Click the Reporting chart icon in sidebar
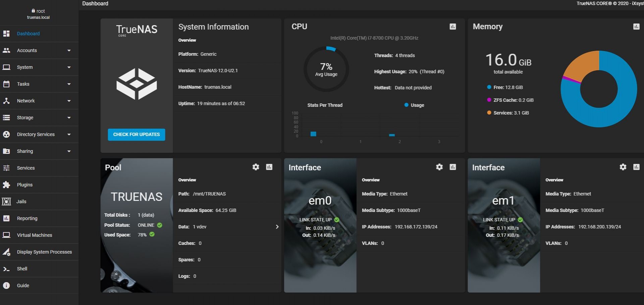The width and height of the screenshot is (644, 305). [x=6, y=218]
